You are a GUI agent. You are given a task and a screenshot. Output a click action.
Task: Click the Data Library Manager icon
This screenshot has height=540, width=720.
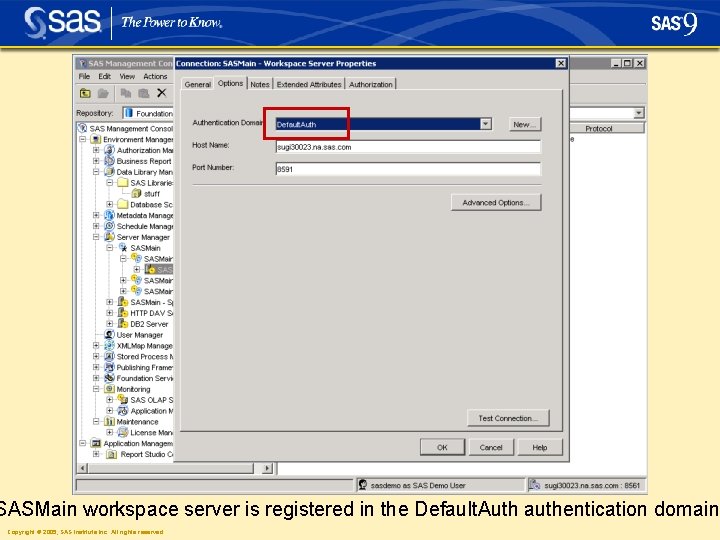109,172
